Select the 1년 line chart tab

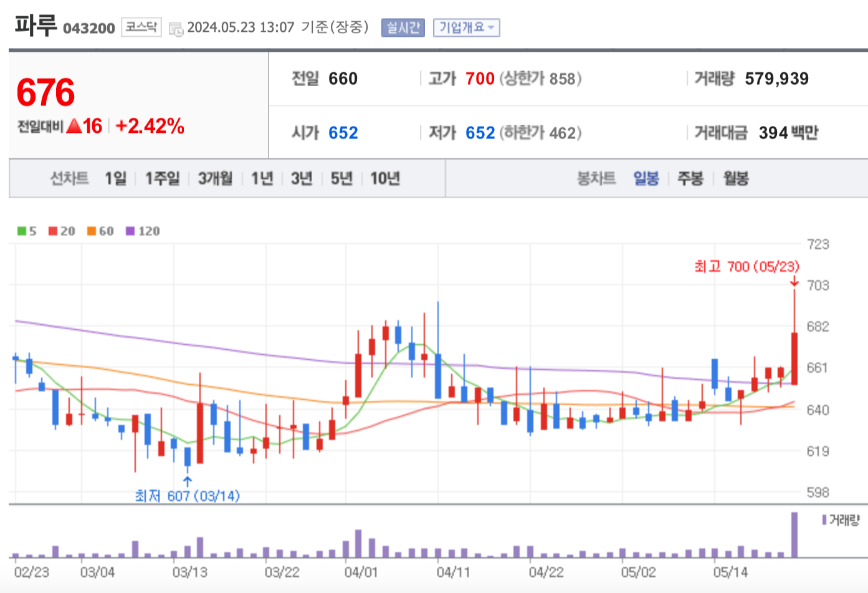[x=262, y=178]
